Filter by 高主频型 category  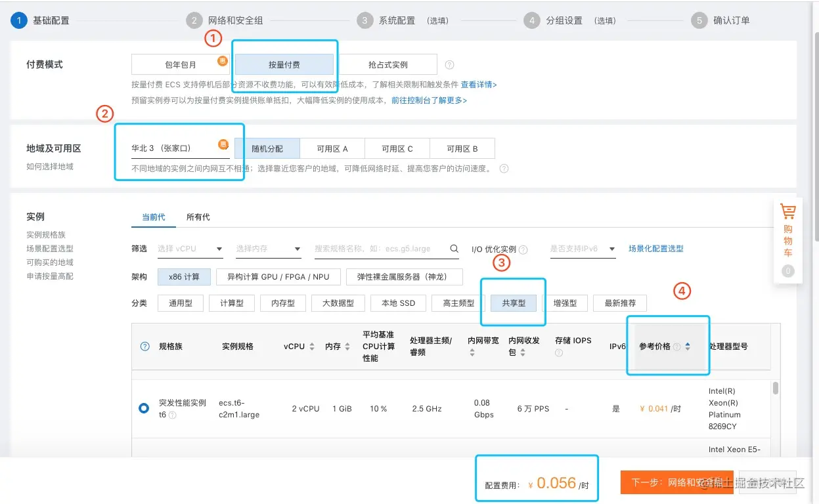point(458,303)
